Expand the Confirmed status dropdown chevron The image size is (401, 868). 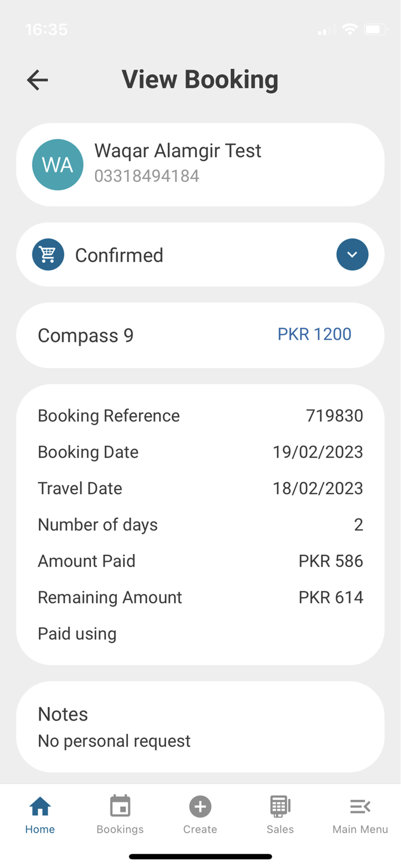(x=352, y=255)
